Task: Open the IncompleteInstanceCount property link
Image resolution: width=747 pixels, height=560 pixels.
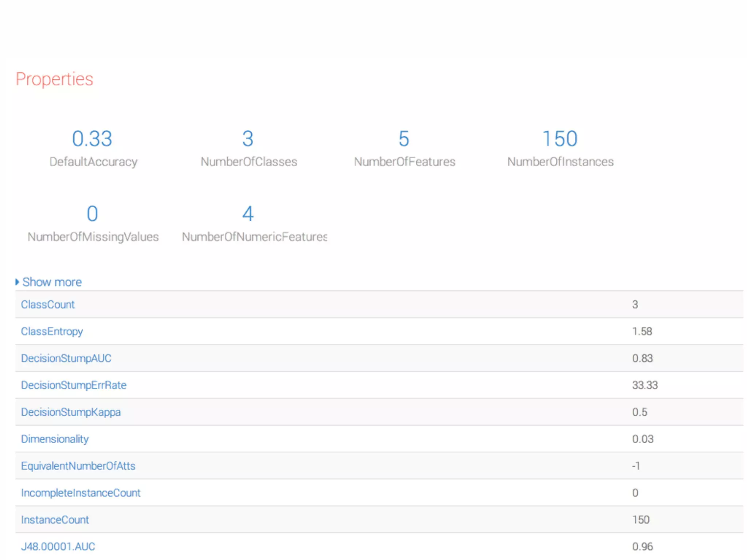Action: (81, 493)
